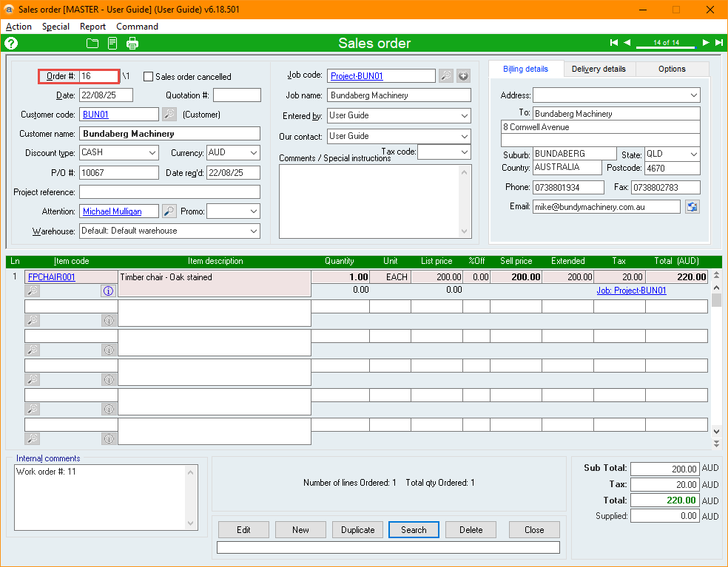Toggle Sales order cancelled checkbox
Image resolution: width=728 pixels, height=567 pixels.
tap(148, 77)
